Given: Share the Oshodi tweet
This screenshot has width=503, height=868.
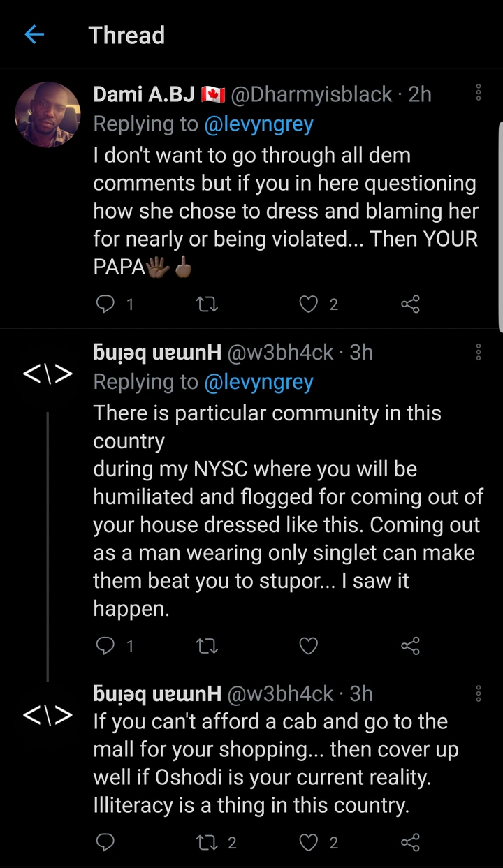Looking at the screenshot, I should tap(410, 842).
